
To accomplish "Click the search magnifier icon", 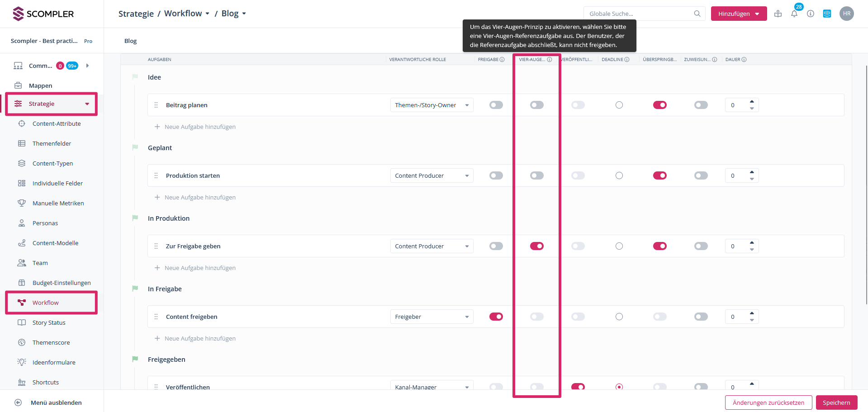I will click(697, 14).
